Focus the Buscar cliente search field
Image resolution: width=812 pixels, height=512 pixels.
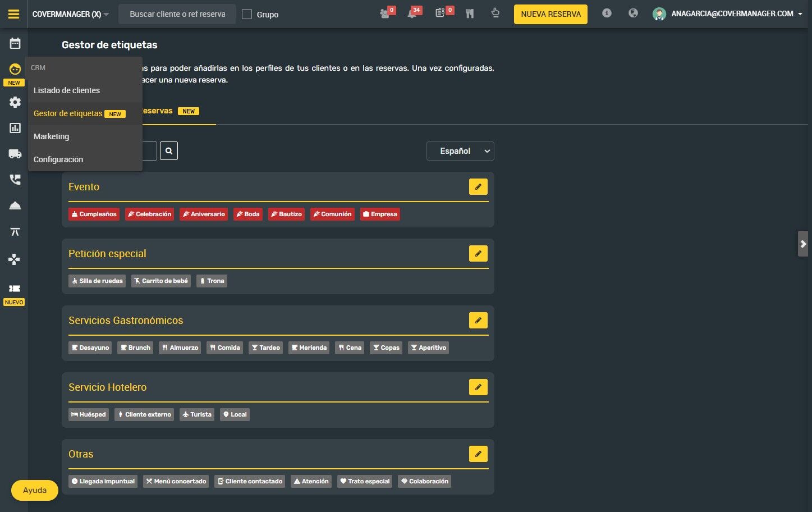click(177, 14)
